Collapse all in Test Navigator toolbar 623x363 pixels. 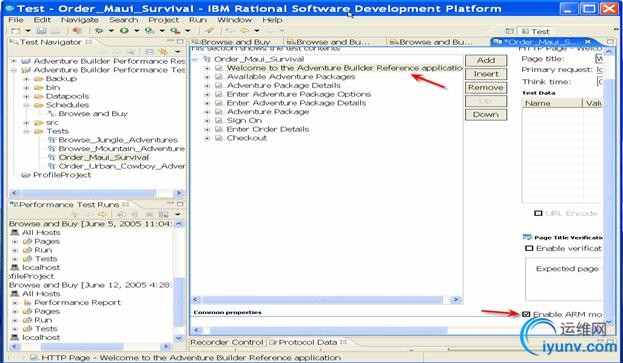[x=149, y=52]
